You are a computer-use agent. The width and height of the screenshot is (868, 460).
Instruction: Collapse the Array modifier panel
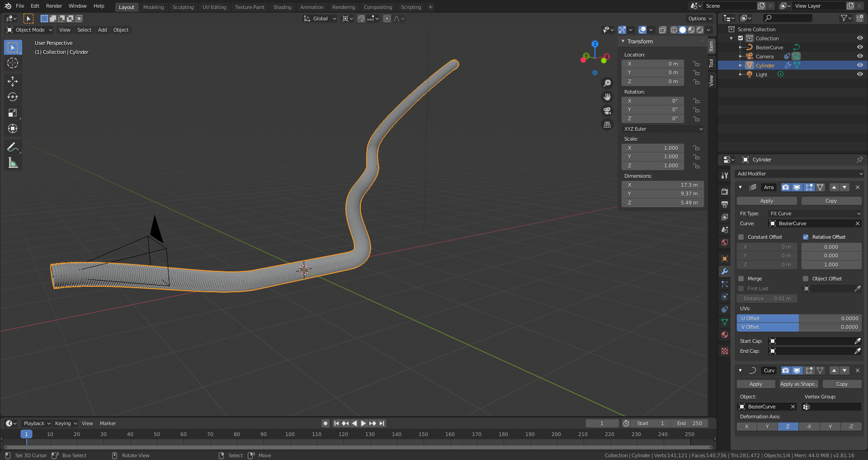pos(740,187)
